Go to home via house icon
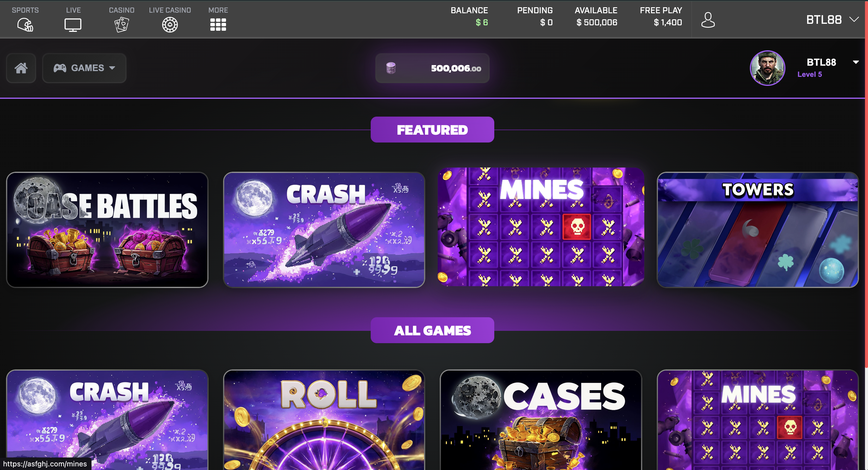 (x=21, y=68)
